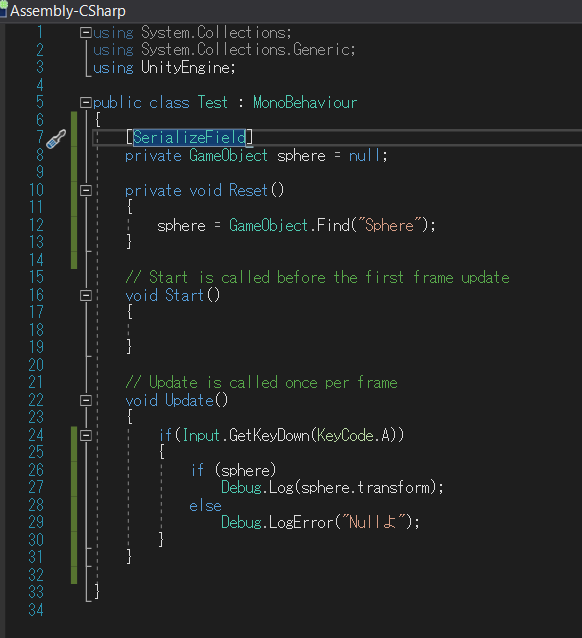The height and width of the screenshot is (638, 582).
Task: Click the Update method name
Action: click(189, 400)
